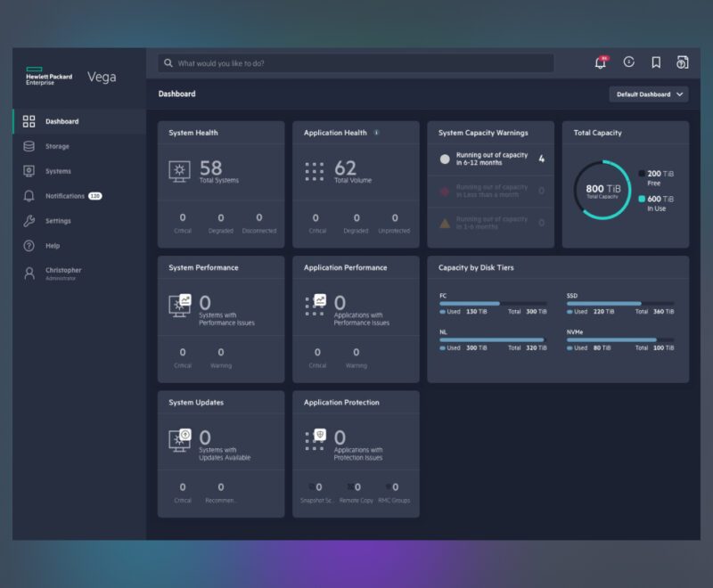The height and width of the screenshot is (588, 713).
Task: Click the dark Free legend swatch
Action: pos(642,173)
